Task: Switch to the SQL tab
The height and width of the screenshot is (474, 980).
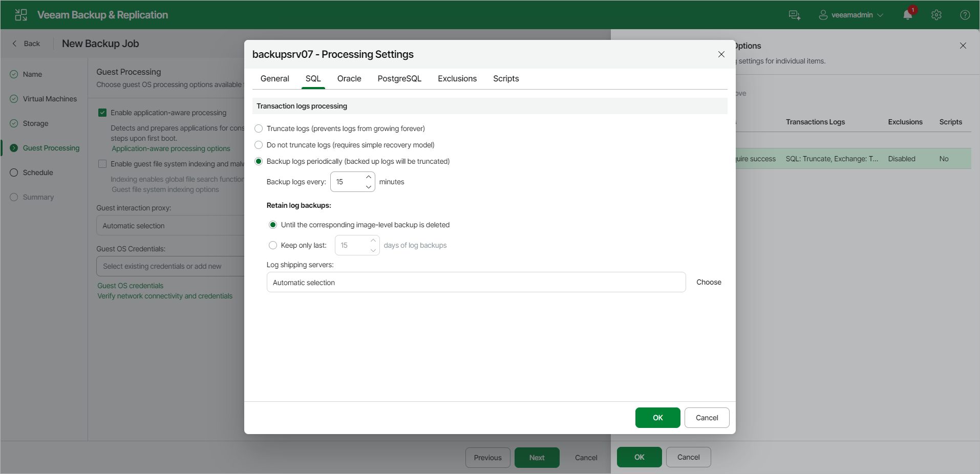Action: pos(313,78)
